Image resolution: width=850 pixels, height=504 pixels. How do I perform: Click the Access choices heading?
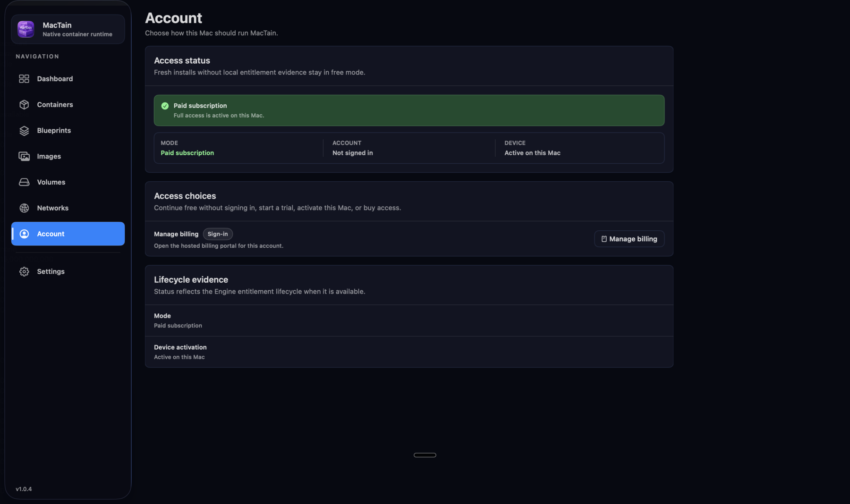coord(185,196)
